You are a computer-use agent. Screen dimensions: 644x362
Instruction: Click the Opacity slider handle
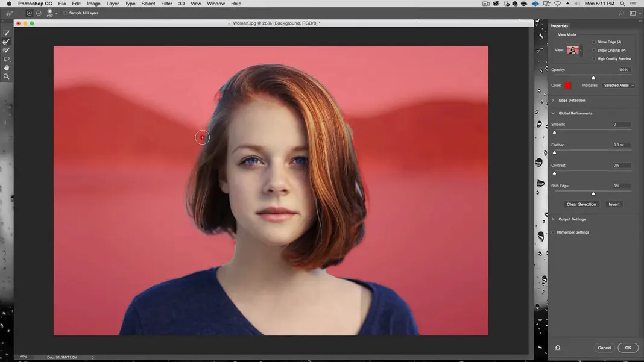pos(593,78)
